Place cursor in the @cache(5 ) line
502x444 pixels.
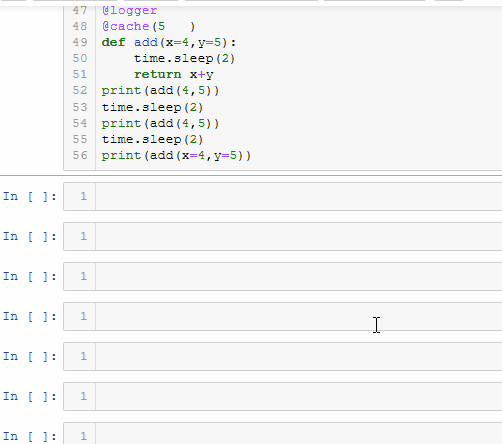[148, 26]
